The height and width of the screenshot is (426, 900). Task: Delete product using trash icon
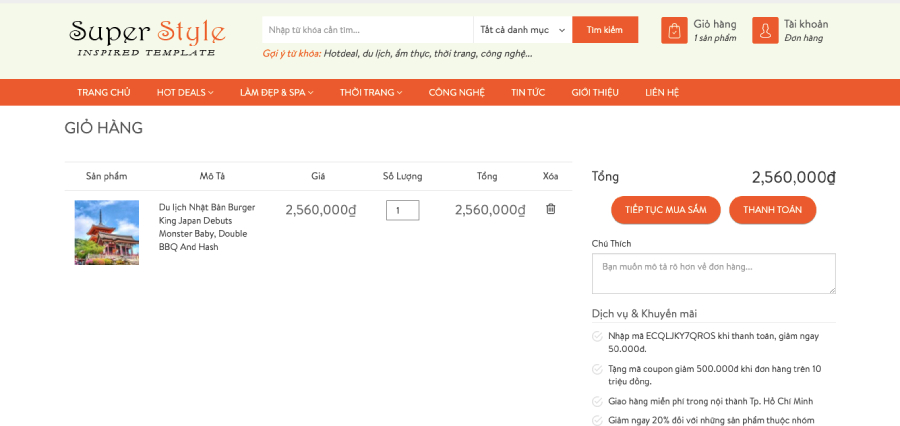tap(550, 209)
